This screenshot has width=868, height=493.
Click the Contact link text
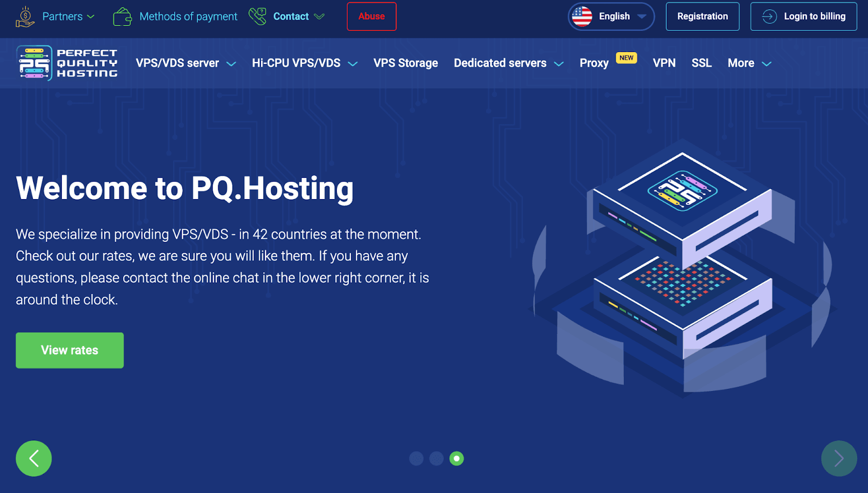[291, 17]
